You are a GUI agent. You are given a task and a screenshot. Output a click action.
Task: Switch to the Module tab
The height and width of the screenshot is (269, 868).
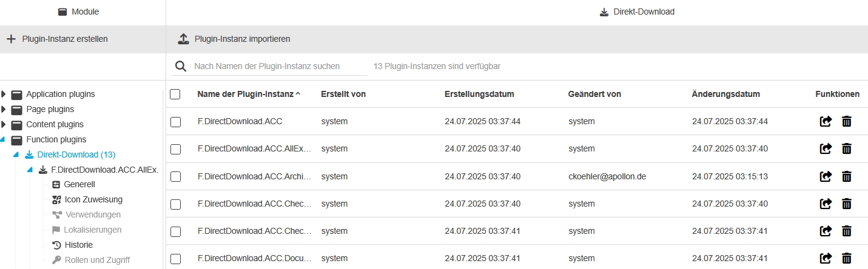(78, 12)
